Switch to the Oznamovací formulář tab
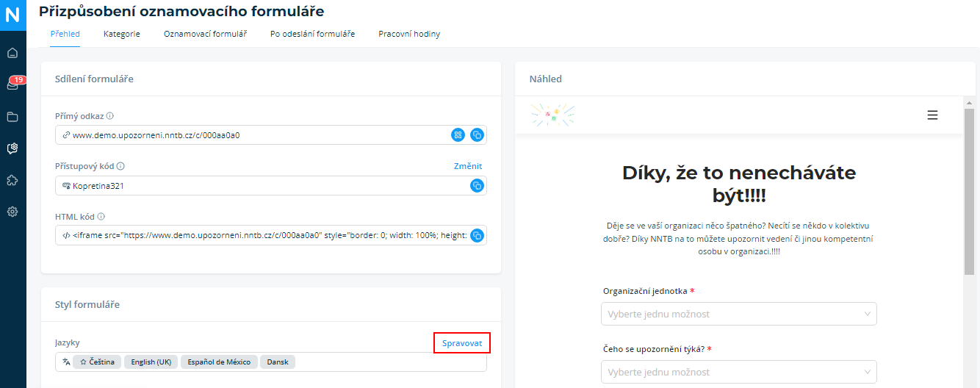The width and height of the screenshot is (980, 388). point(205,34)
